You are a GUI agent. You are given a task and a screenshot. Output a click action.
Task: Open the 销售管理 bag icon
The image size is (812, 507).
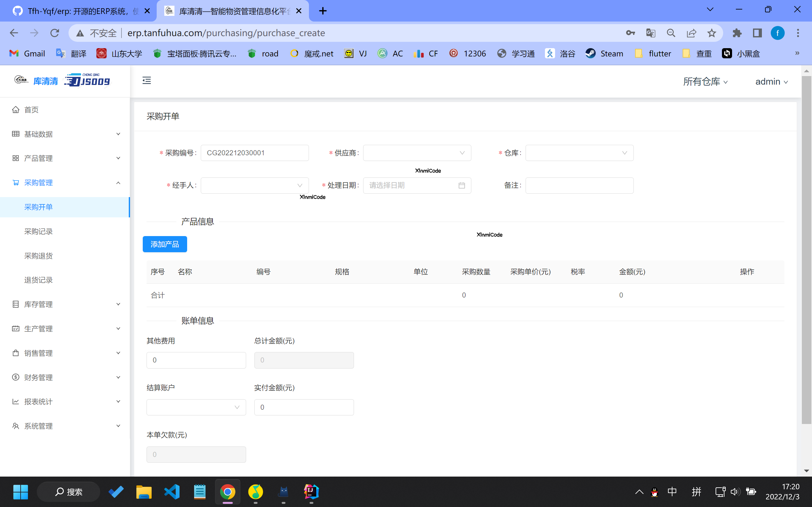point(16,352)
